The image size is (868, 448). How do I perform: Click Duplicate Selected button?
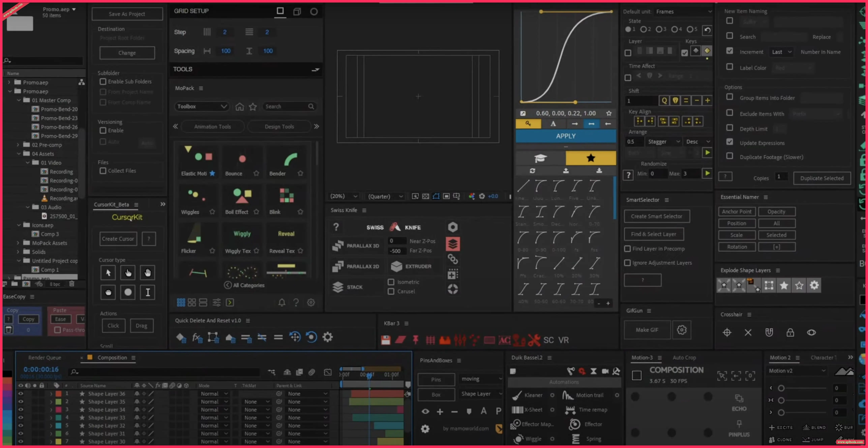click(x=822, y=178)
